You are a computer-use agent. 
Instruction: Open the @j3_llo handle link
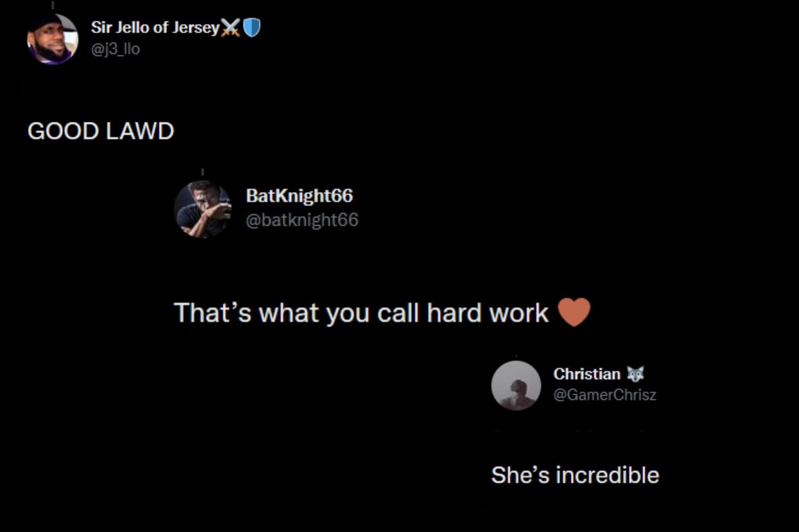coord(115,49)
